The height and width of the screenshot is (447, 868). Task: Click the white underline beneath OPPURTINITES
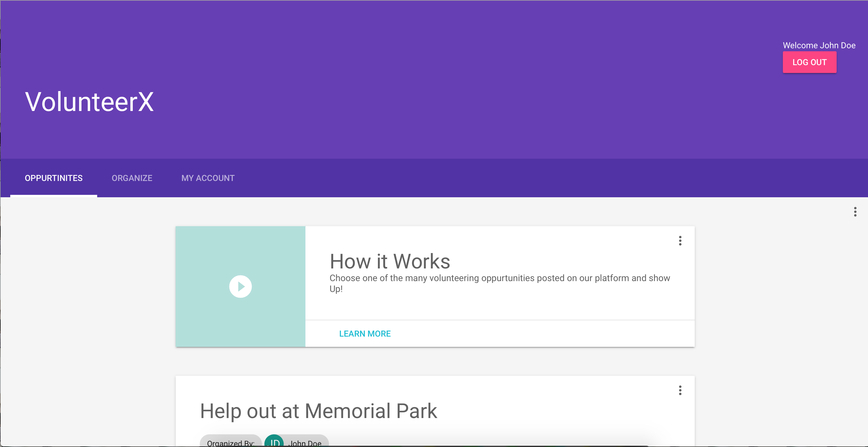(x=54, y=196)
